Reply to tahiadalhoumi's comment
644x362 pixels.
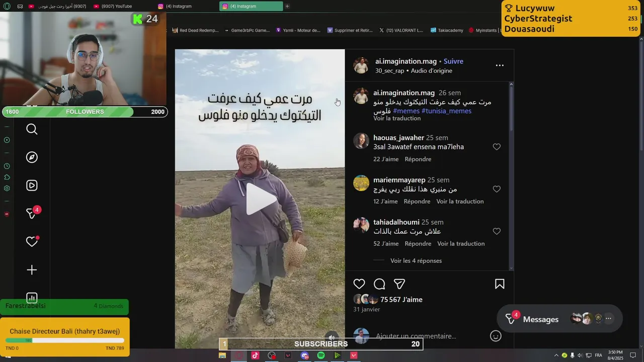click(x=419, y=243)
